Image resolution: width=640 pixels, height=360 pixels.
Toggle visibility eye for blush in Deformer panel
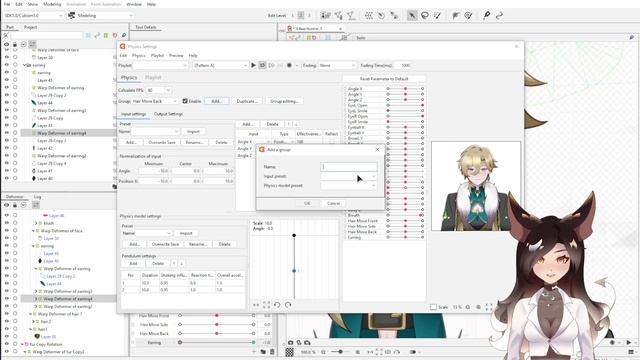[7, 223]
